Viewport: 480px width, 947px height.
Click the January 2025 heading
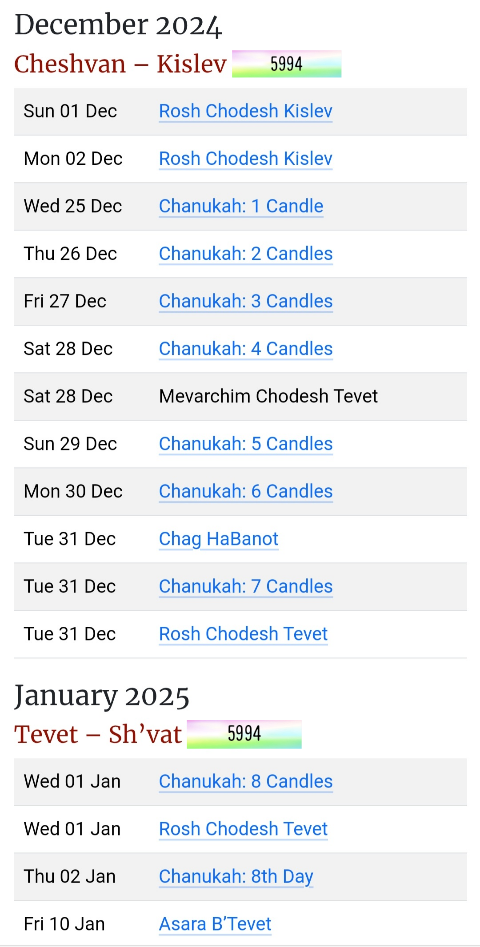coord(102,696)
